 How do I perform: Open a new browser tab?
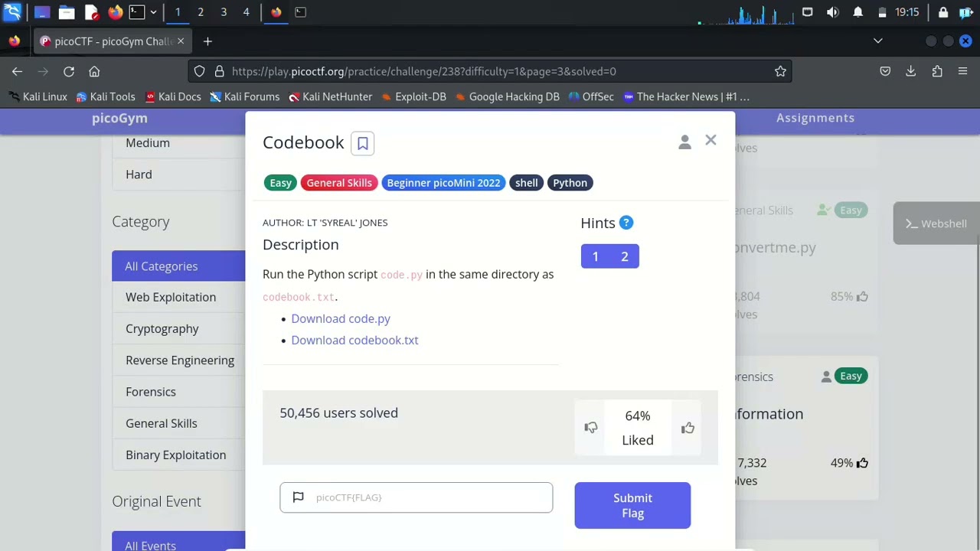(207, 41)
